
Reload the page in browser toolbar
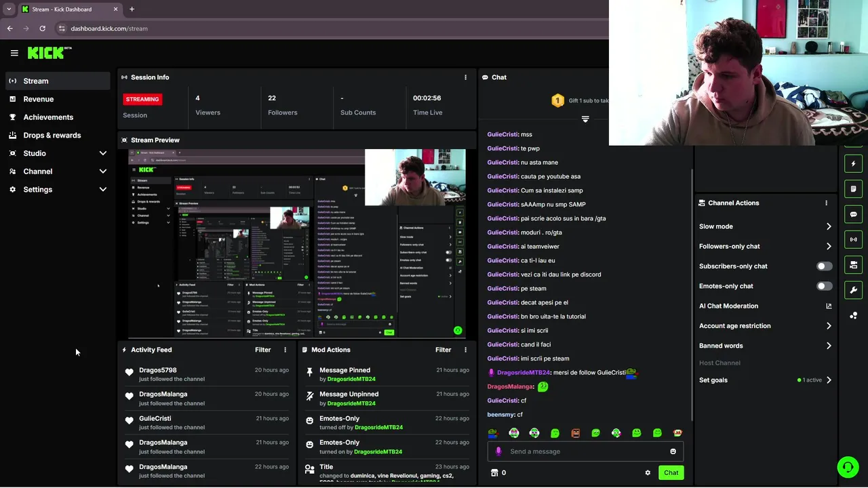coord(42,28)
